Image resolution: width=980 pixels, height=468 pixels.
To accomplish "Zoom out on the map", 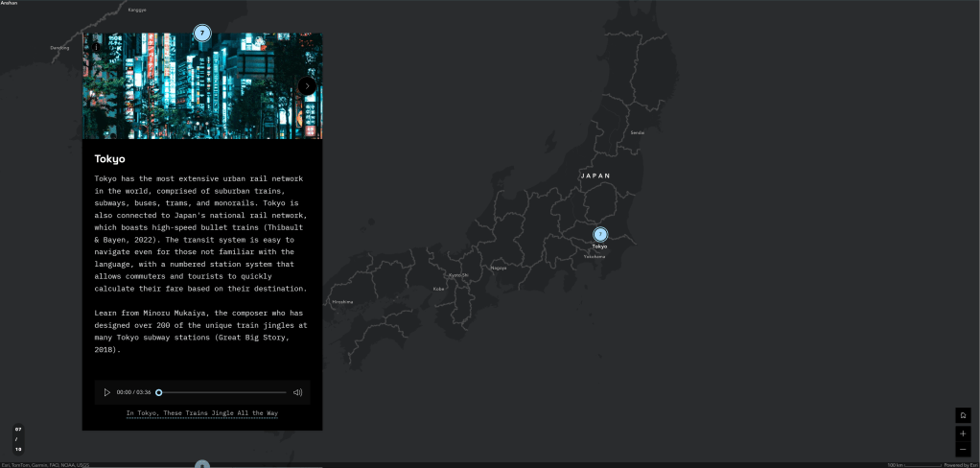I will 963,449.
